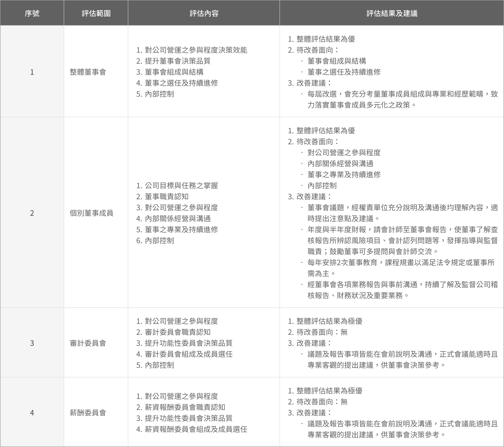This screenshot has height=447, width=504.
Task: Click the text 提升董事會決策品質
Action: tap(177, 61)
